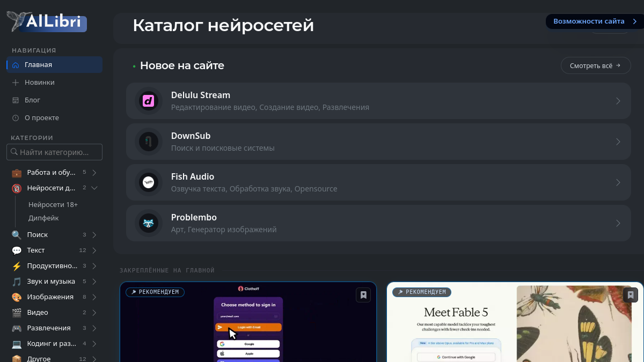Click the AILibri hummingbird logo
The image size is (644, 362).
tap(47, 22)
